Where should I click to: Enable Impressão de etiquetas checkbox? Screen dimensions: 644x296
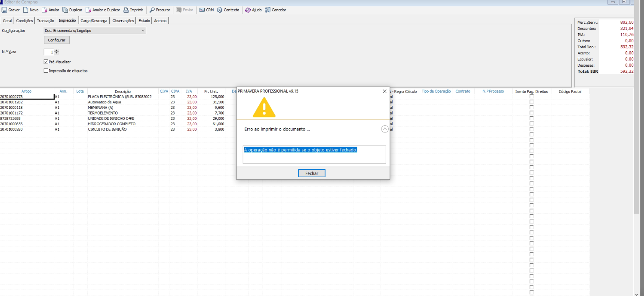click(x=46, y=71)
